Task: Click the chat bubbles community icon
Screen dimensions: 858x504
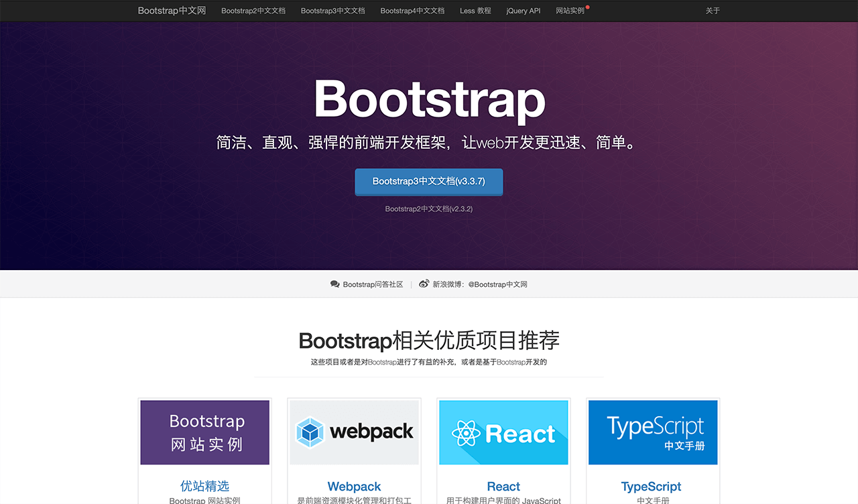Action: [x=335, y=284]
